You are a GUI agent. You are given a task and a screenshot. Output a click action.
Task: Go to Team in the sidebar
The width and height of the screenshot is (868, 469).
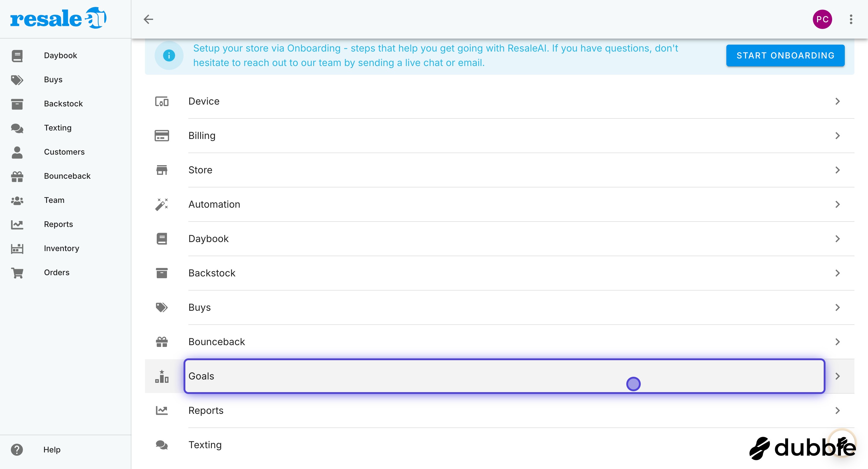65,200
